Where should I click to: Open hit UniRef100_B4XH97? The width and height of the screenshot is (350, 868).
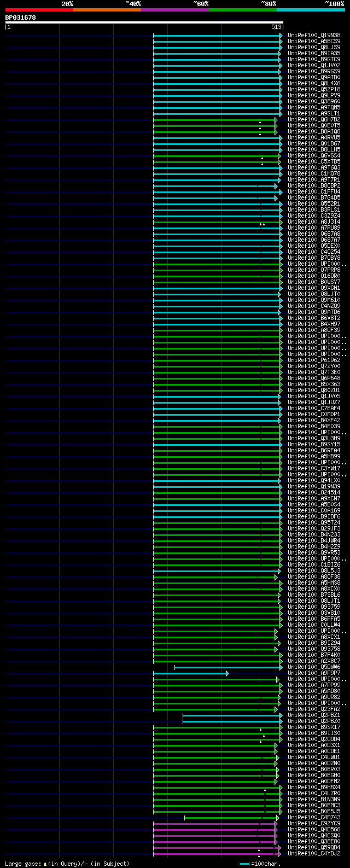314,324
